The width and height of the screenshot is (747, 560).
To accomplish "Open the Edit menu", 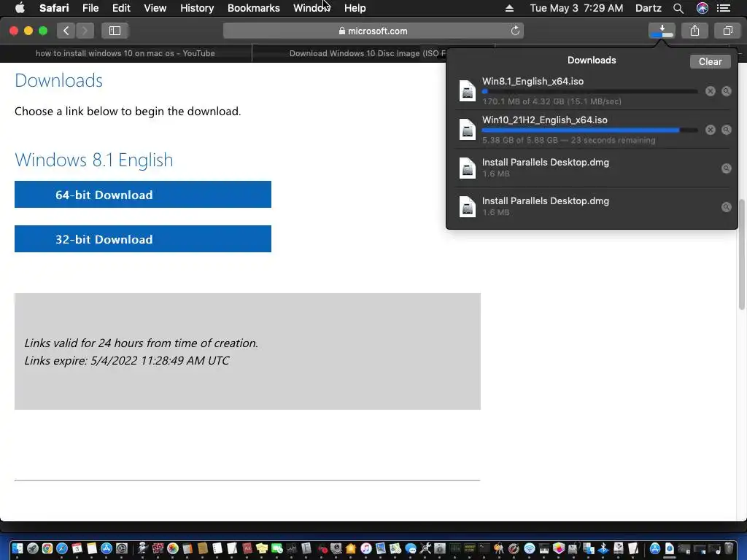I will pos(121,8).
